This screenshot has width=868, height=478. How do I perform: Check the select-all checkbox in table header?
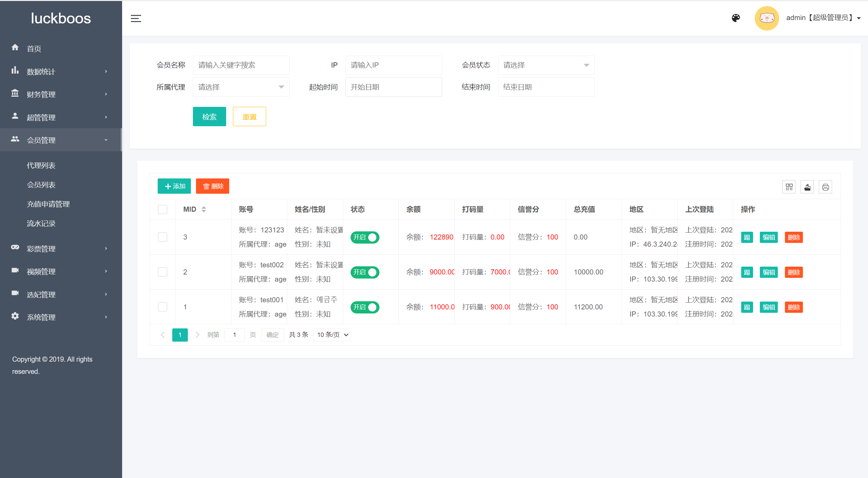(x=162, y=209)
